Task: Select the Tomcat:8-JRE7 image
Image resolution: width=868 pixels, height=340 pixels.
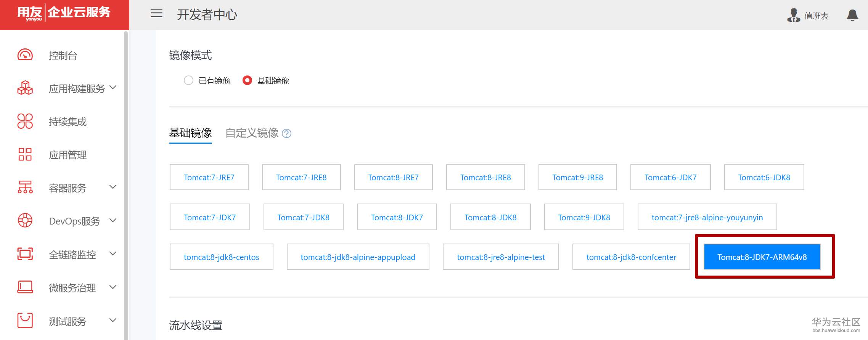Action: coord(394,177)
